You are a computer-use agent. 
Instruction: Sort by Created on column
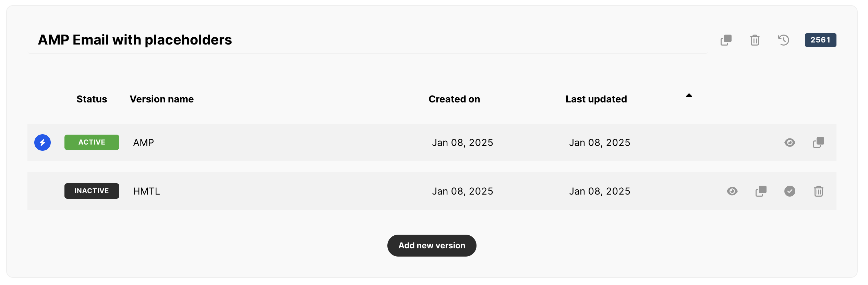click(x=454, y=99)
